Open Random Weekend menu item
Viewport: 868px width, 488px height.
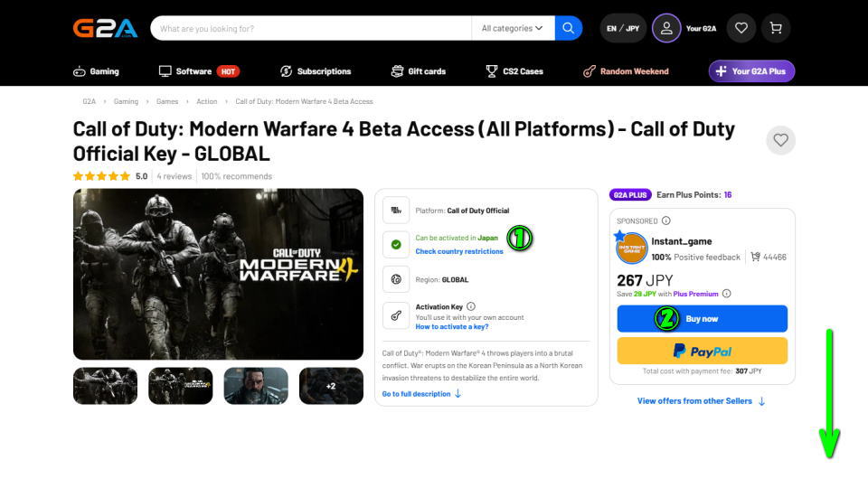tap(626, 71)
